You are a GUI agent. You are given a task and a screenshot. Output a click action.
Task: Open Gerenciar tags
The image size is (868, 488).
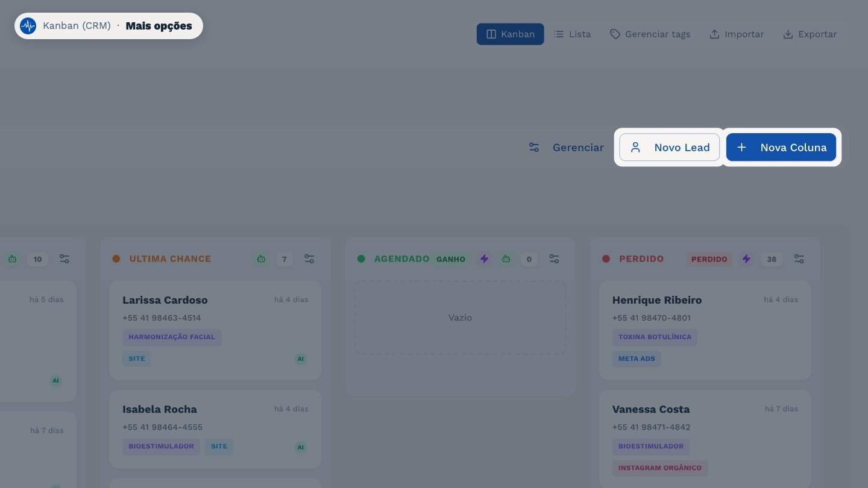coord(650,34)
